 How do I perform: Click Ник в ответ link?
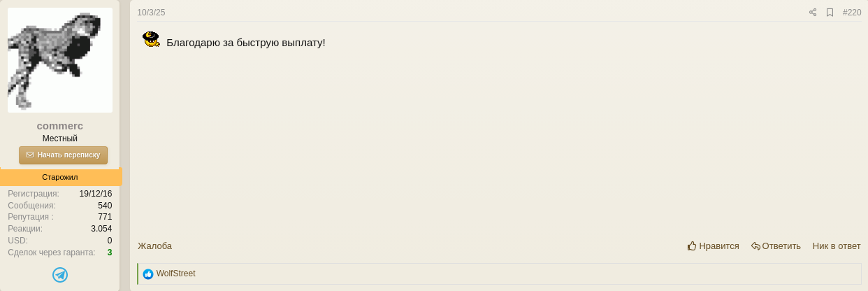(x=837, y=246)
